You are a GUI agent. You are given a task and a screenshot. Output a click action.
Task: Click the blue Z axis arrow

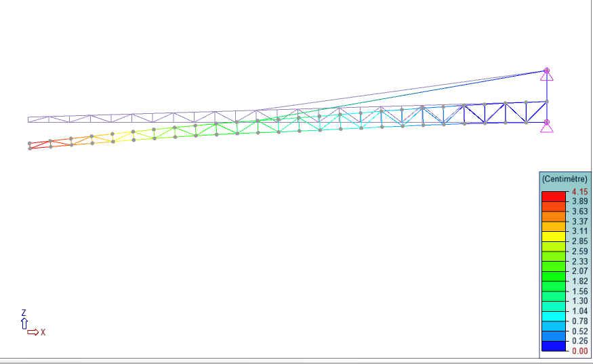(x=24, y=323)
